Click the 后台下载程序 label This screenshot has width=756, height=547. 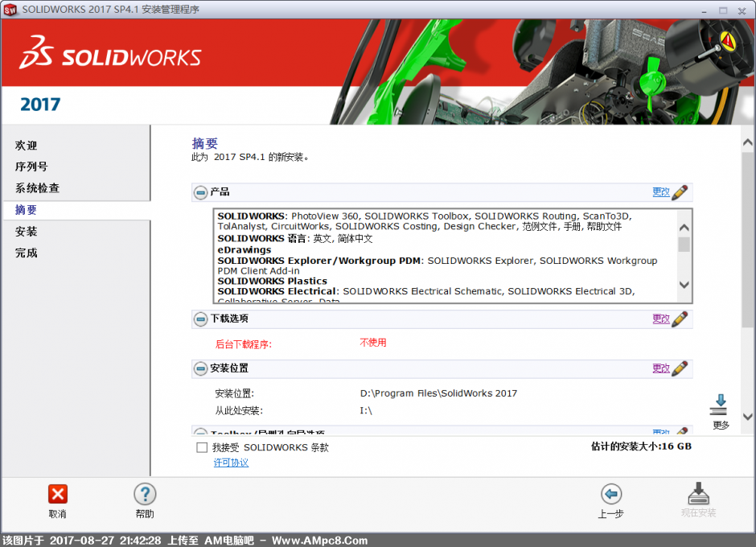pyautogui.click(x=244, y=344)
